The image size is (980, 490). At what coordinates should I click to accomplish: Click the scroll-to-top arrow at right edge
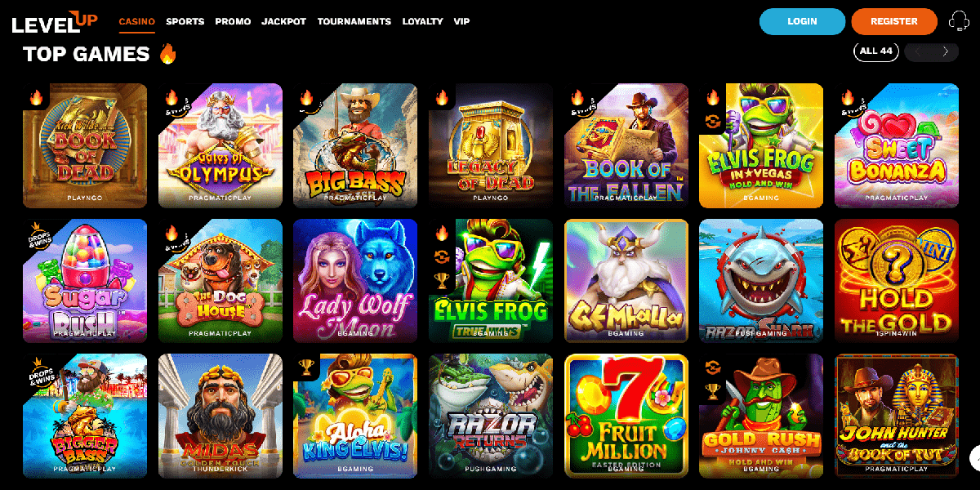(975, 457)
